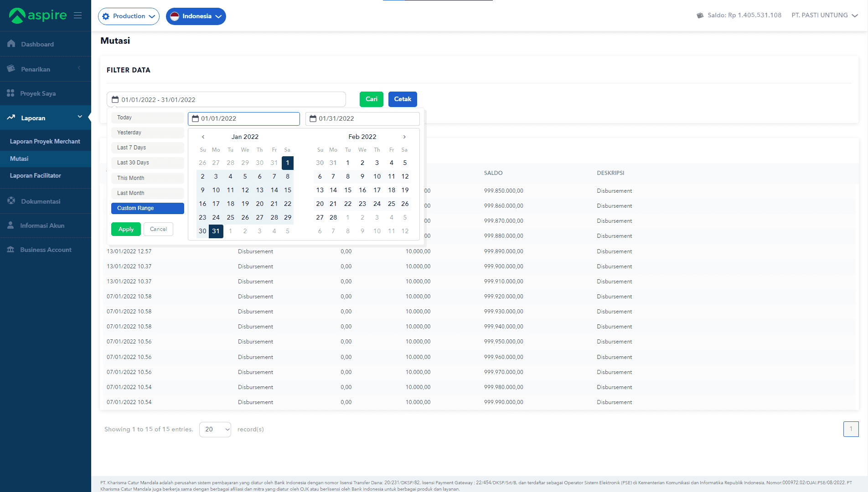Viewport: 868px width, 492px height.
Task: Click the Business Account bank icon
Action: tap(10, 249)
